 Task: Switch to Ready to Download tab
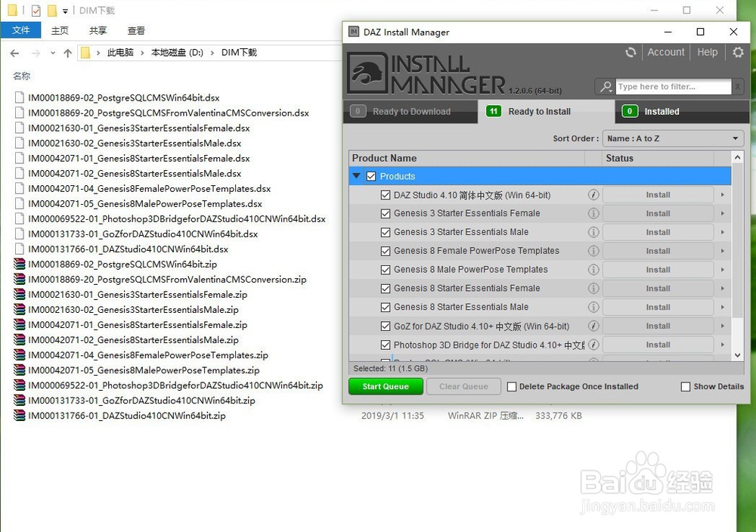pyautogui.click(x=411, y=112)
